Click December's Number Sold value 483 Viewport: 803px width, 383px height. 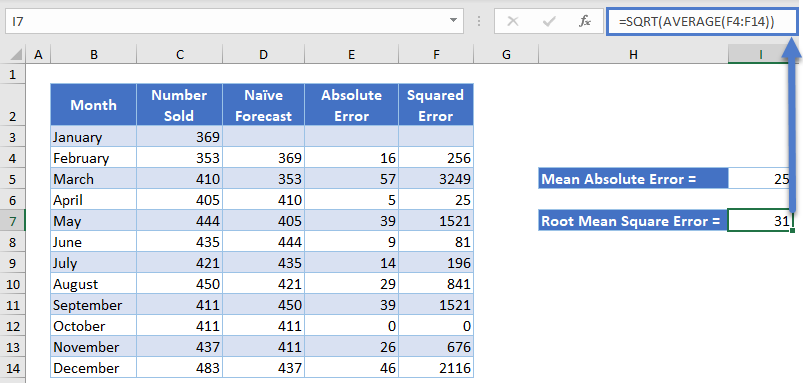point(179,368)
